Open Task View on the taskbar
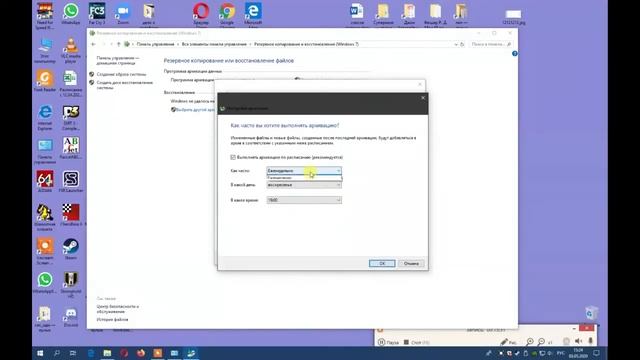Viewport: 640px width, 360px height. coord(73,353)
